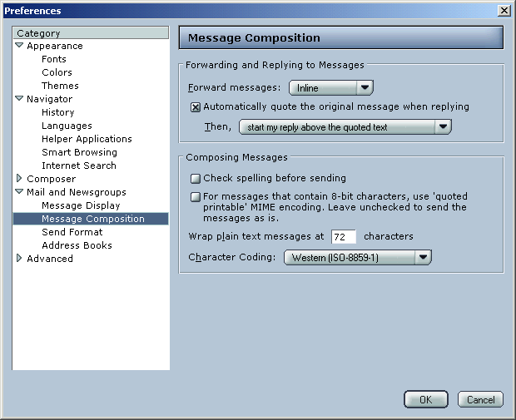Image resolution: width=516 pixels, height=420 pixels.
Task: Open the reply placement dropdown
Action: point(345,127)
